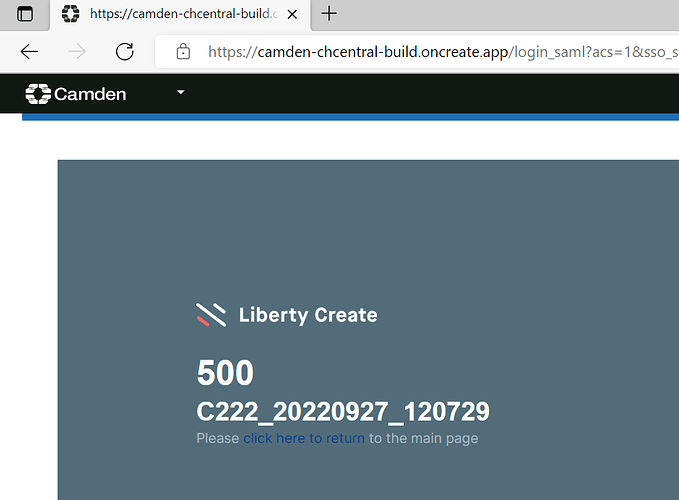The height and width of the screenshot is (500, 679).
Task: Refresh the current page
Action: (125, 52)
